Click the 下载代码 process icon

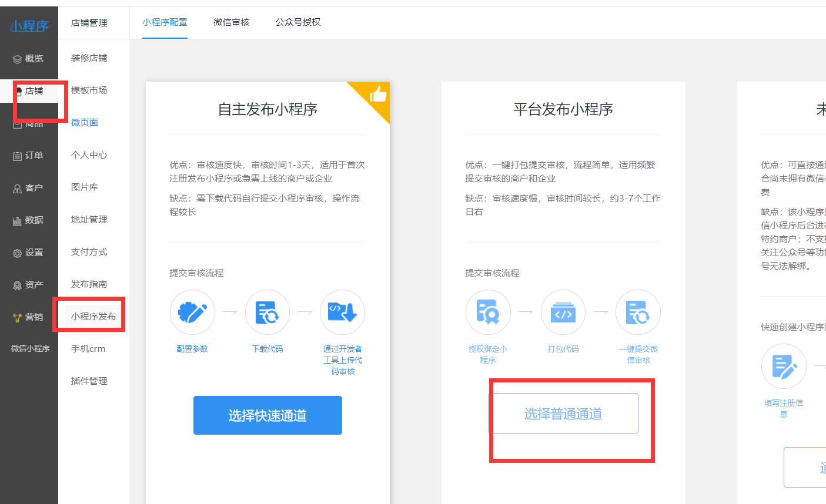(x=267, y=312)
